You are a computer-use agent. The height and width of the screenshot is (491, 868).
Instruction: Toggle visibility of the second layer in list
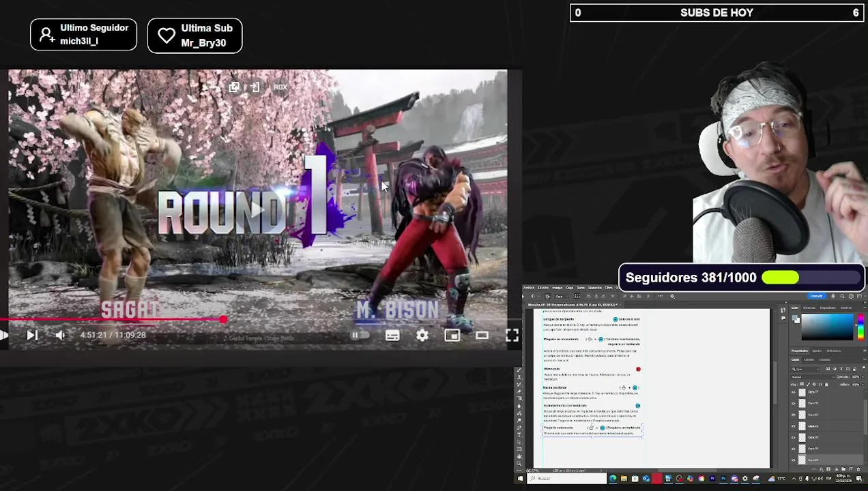click(x=794, y=403)
